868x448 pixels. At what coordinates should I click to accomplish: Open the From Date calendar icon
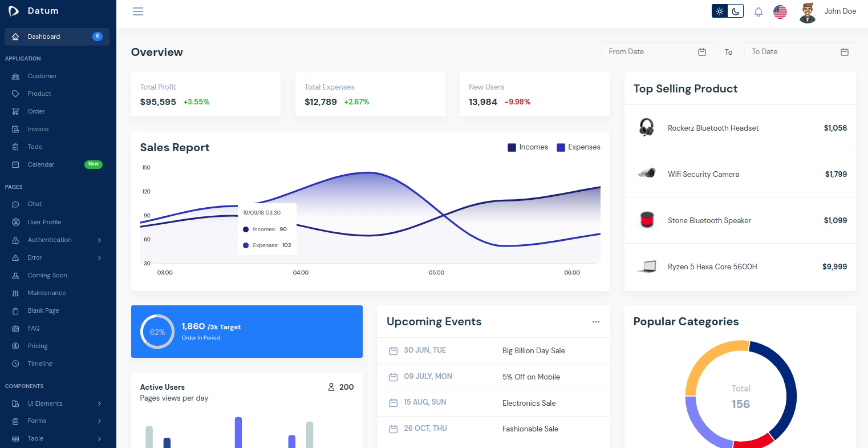coord(702,52)
